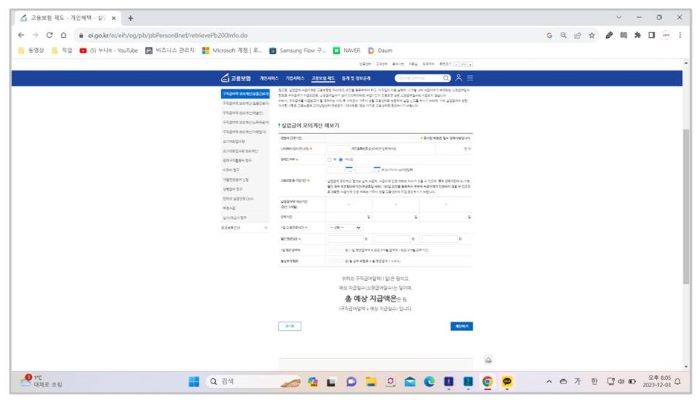Screen dimensions: 700x400
Task: Open the 고용보험 제도 menu
Action: coord(323,78)
